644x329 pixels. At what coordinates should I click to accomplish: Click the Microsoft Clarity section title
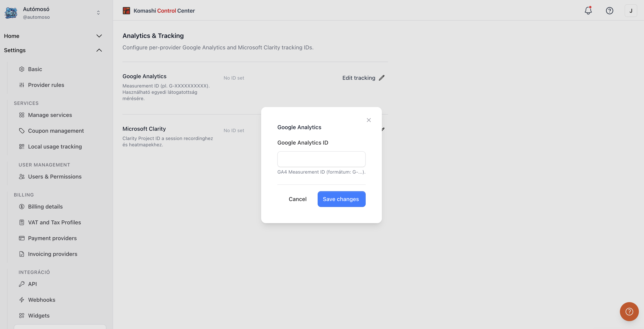tap(144, 129)
